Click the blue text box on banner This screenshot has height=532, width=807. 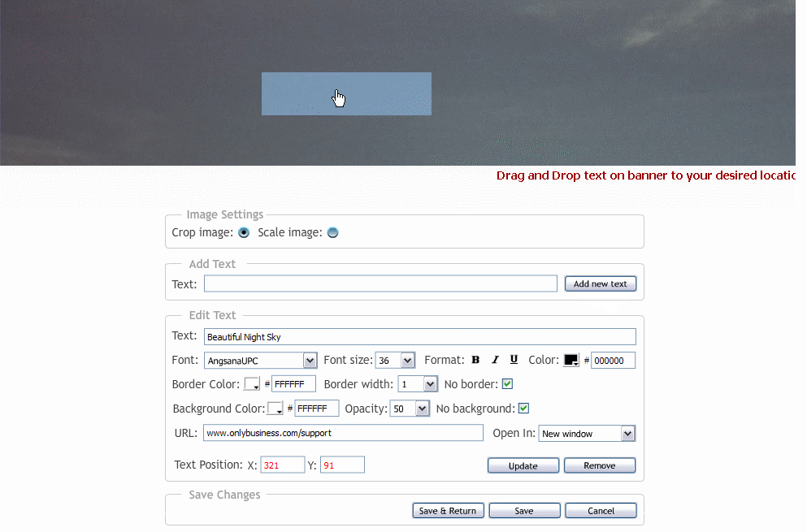point(346,93)
